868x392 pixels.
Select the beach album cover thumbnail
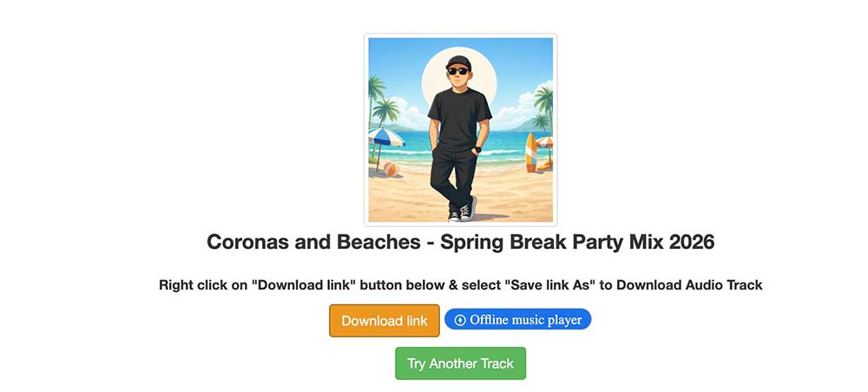pos(460,130)
